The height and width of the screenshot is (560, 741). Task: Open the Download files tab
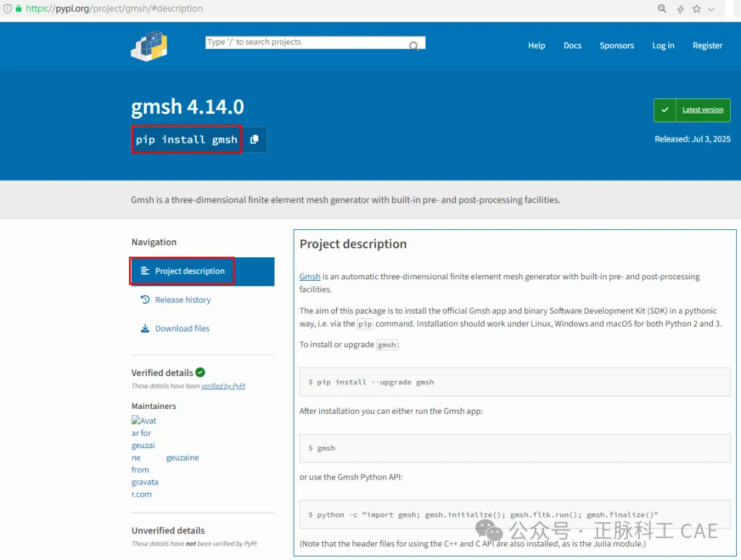coord(182,329)
